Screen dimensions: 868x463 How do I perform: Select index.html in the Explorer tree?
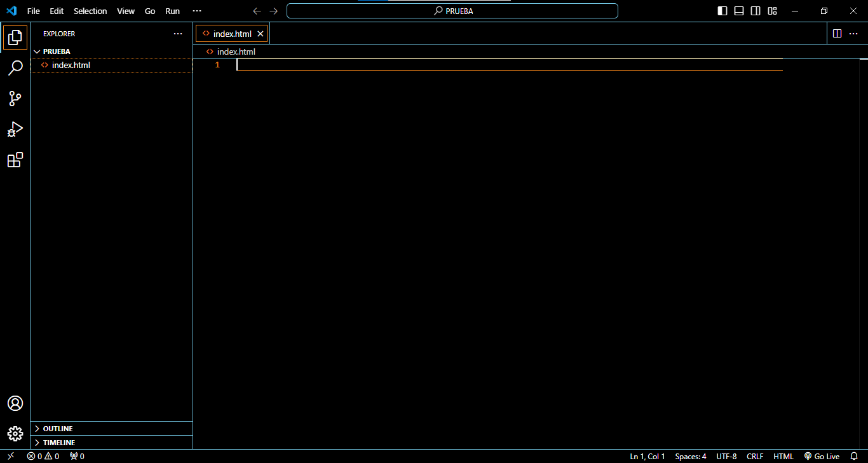(x=111, y=65)
